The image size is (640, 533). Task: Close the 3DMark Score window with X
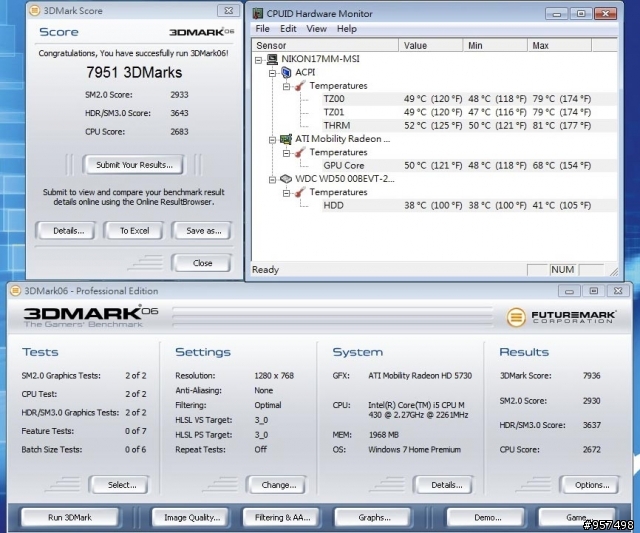(229, 10)
